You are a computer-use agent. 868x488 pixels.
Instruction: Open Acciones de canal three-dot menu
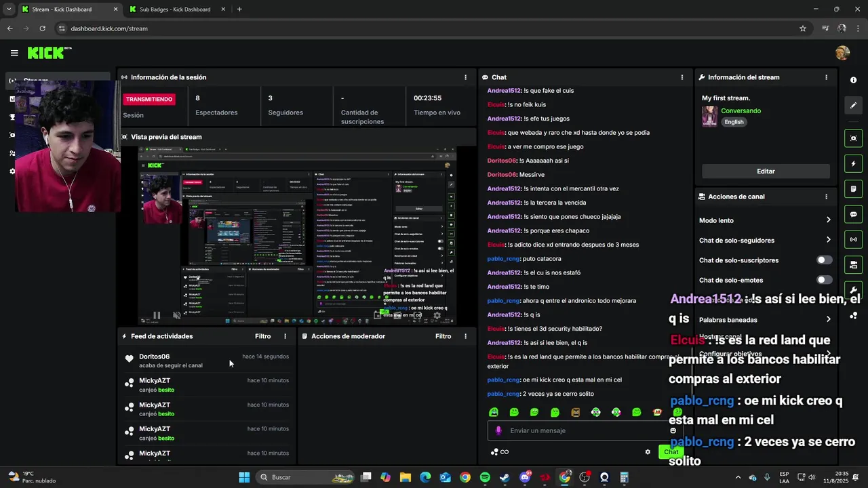click(826, 197)
